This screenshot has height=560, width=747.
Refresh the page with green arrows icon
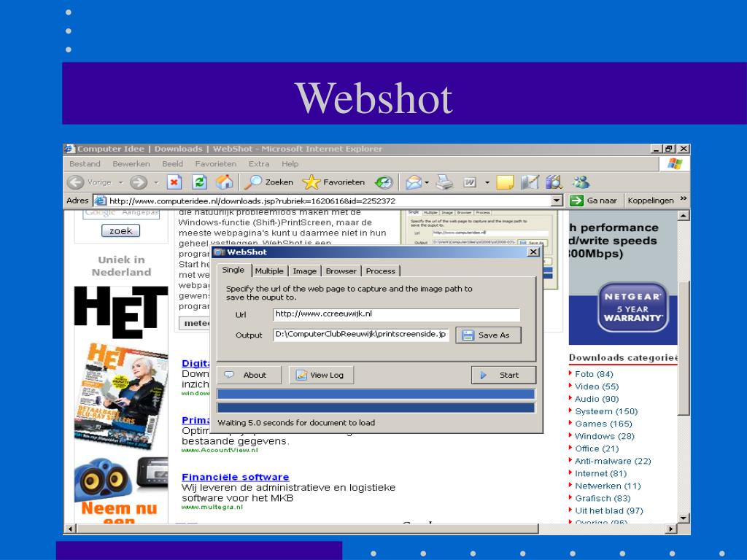coord(199,182)
